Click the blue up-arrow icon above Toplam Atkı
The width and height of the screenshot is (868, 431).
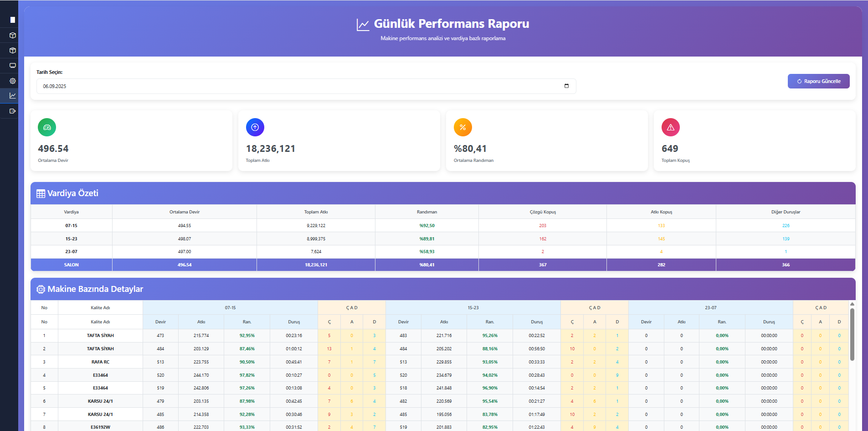[255, 127]
